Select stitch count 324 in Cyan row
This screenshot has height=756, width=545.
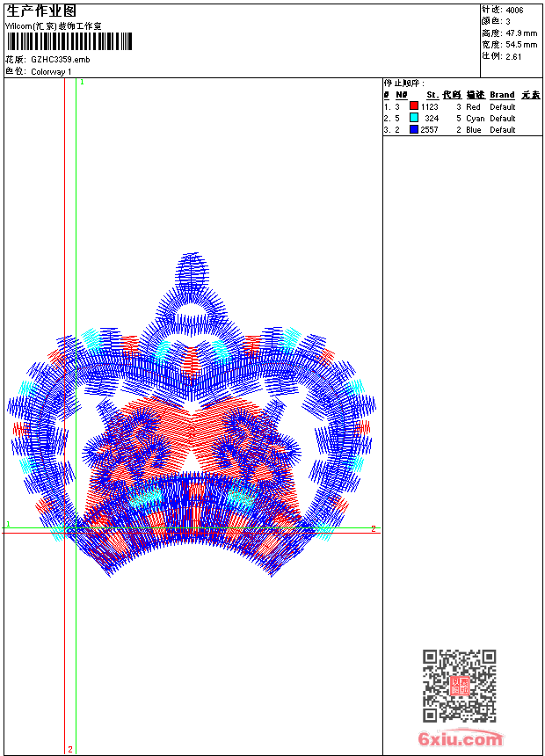click(432, 118)
